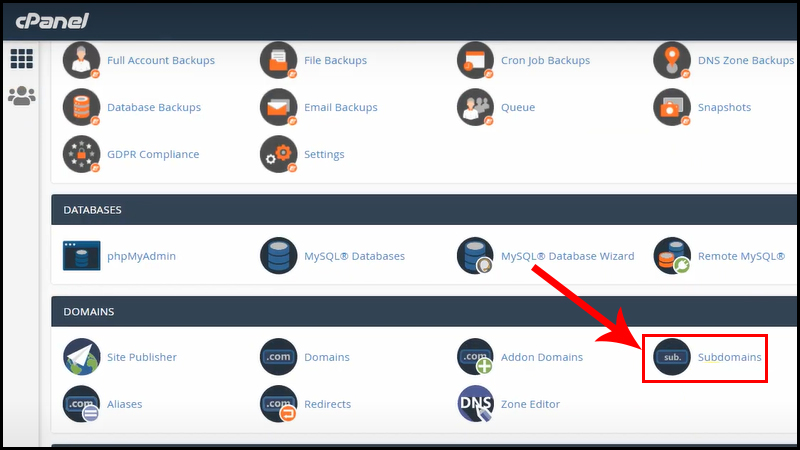Open the Settings link
The height and width of the screenshot is (450, 800).
[x=324, y=154]
